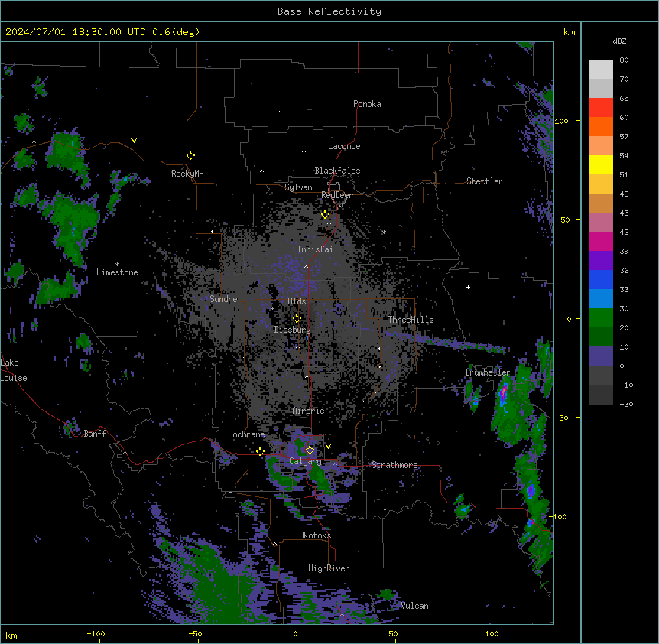659x644 pixels.
Task: Click the yellow diamond between Olds and Didsbury
Action: [x=297, y=319]
